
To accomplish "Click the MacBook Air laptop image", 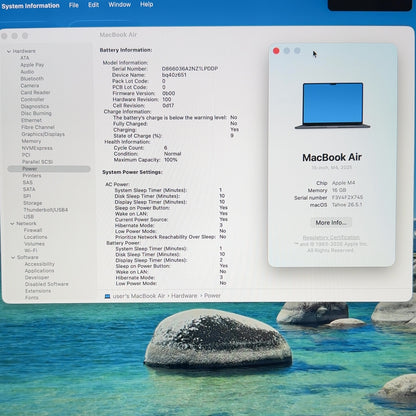I will [x=332, y=106].
